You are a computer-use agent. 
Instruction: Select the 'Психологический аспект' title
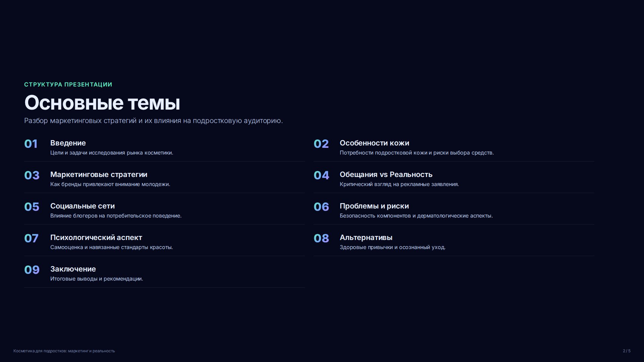coord(96,238)
